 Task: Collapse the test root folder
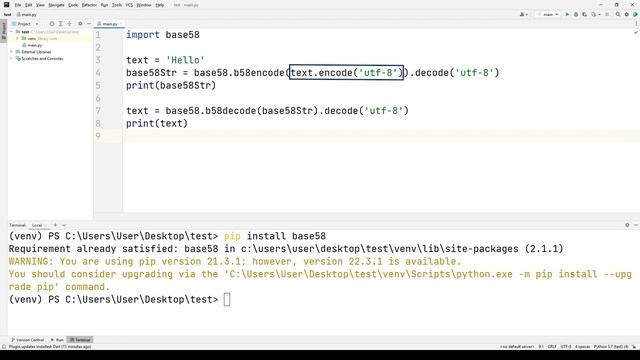(x=12, y=31)
